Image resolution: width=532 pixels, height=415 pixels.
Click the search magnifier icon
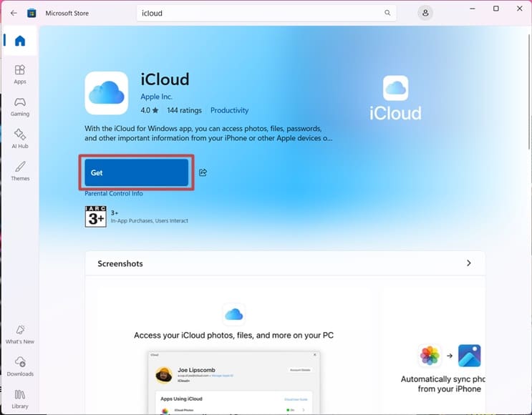tap(387, 13)
